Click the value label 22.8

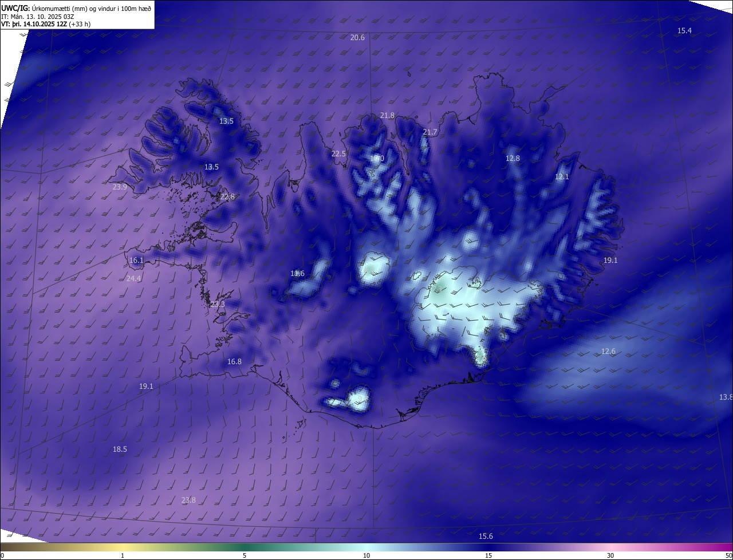pos(227,196)
